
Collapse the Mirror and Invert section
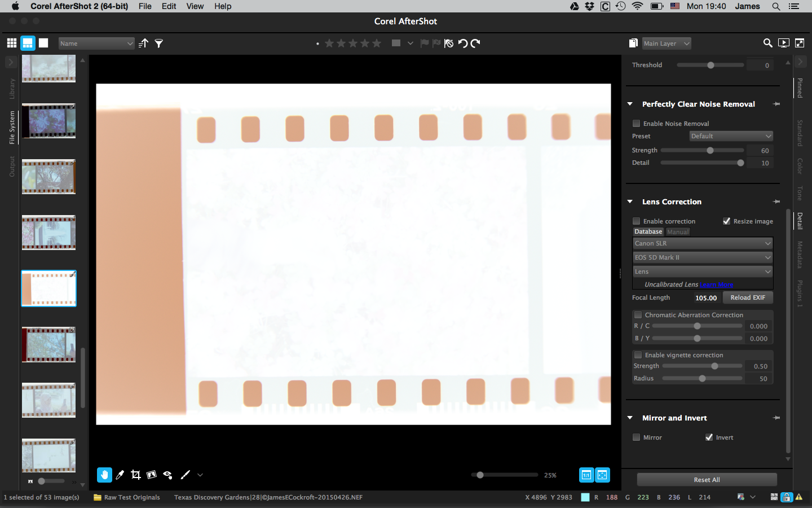tap(630, 418)
